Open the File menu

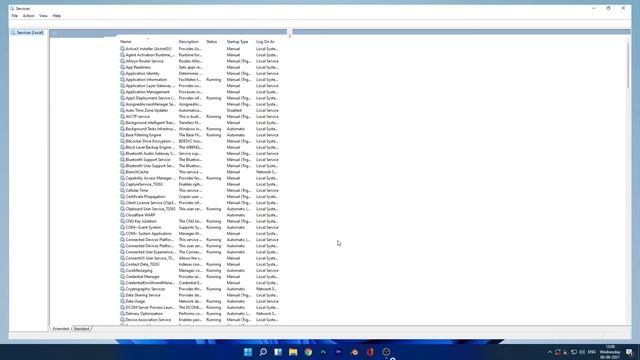[15, 16]
